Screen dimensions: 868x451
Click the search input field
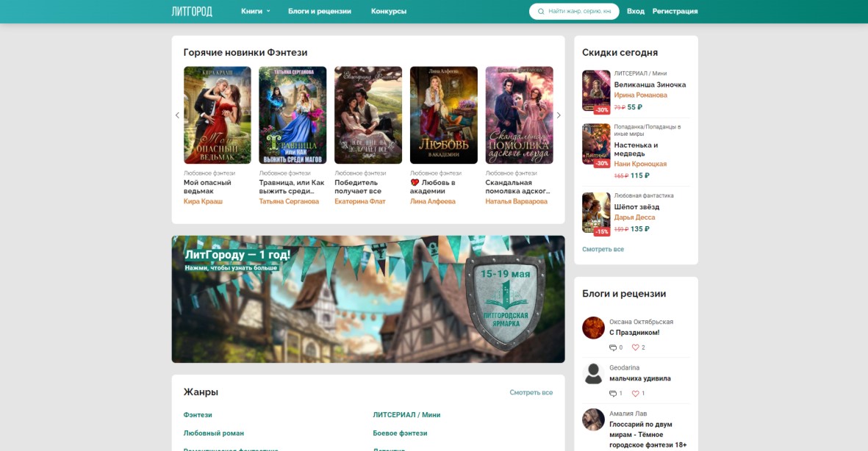[580, 12]
